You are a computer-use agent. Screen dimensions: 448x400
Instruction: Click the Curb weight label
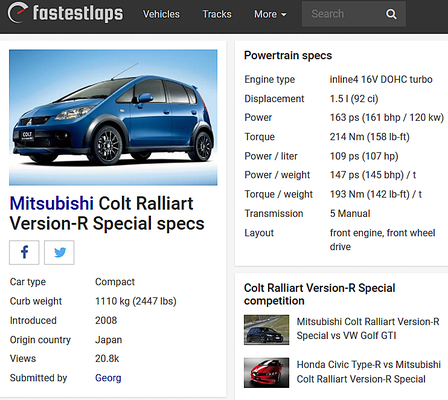pyautogui.click(x=36, y=301)
